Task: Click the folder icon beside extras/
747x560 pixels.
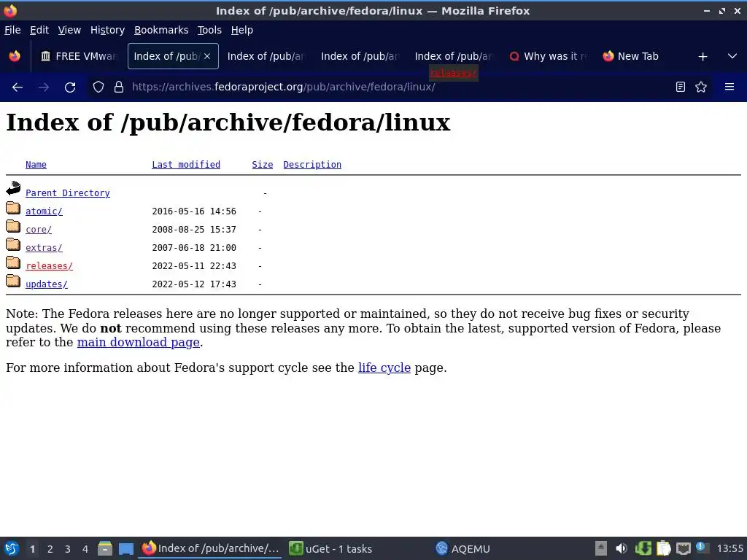Action: (13, 244)
